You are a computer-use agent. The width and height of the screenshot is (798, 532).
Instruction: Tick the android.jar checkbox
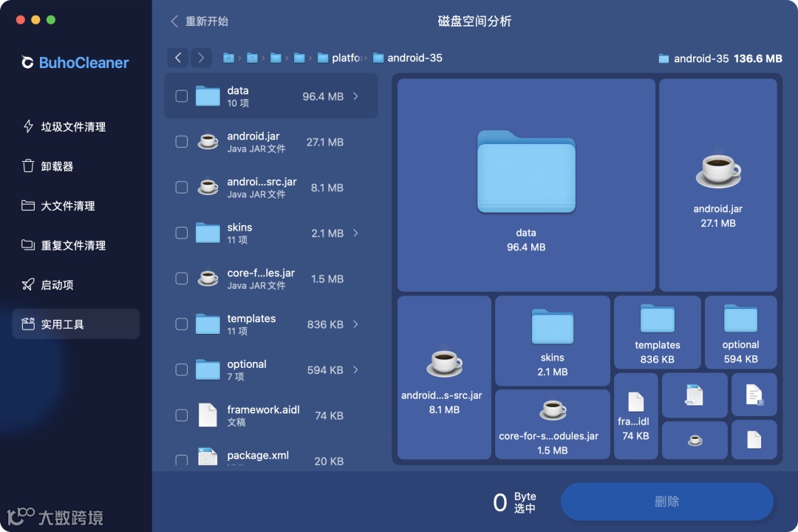182,142
